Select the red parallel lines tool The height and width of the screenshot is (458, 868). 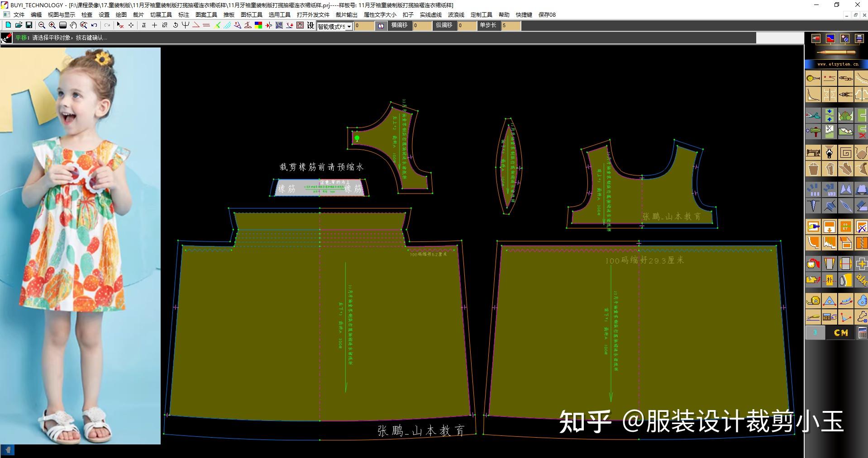[x=206, y=25]
